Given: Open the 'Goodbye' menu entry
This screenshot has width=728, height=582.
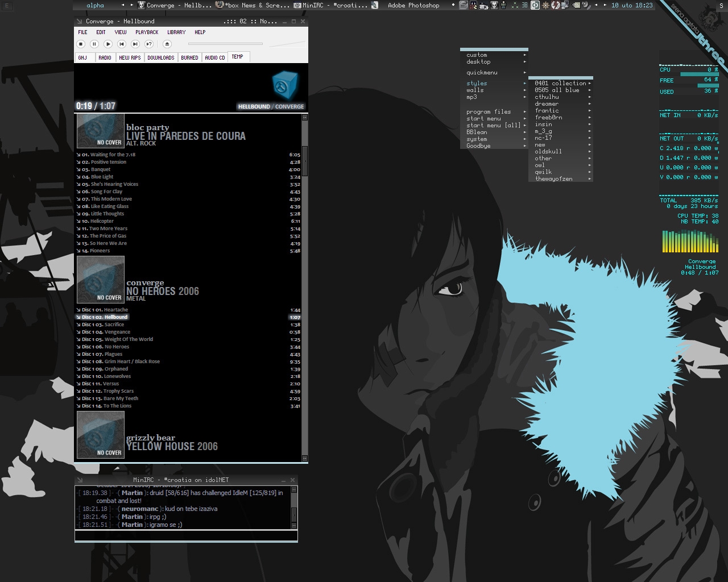Looking at the screenshot, I should (x=494, y=146).
